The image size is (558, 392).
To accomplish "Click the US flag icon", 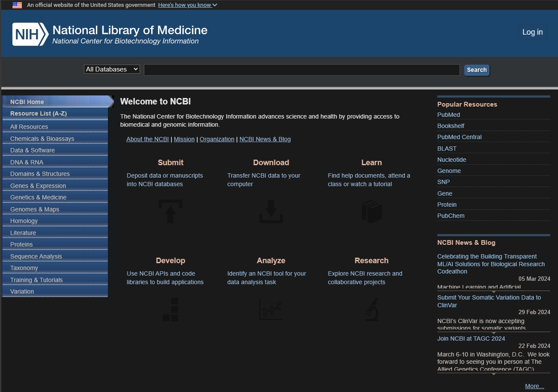I will (x=17, y=5).
